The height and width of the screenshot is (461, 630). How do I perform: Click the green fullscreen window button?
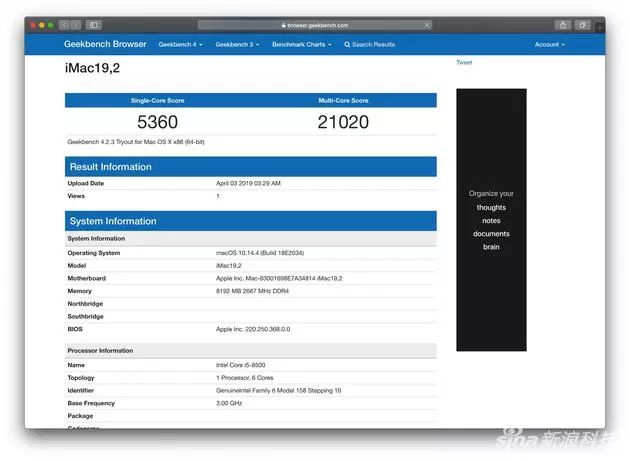coord(51,25)
